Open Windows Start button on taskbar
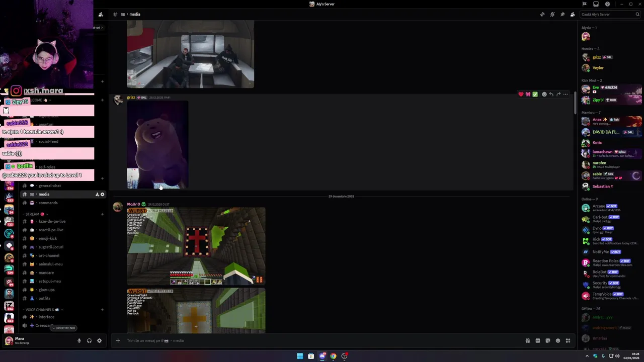The image size is (644, 362). (300, 356)
